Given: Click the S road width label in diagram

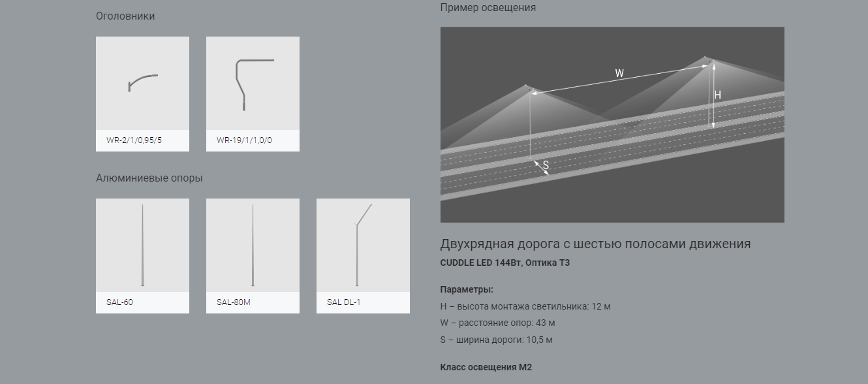Looking at the screenshot, I should [x=546, y=166].
